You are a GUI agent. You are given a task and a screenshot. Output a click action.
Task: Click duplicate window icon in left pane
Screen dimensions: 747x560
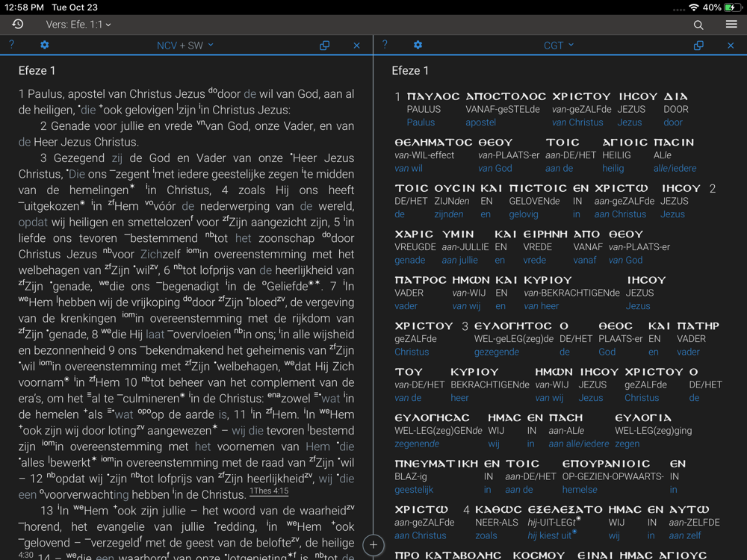tap(324, 46)
